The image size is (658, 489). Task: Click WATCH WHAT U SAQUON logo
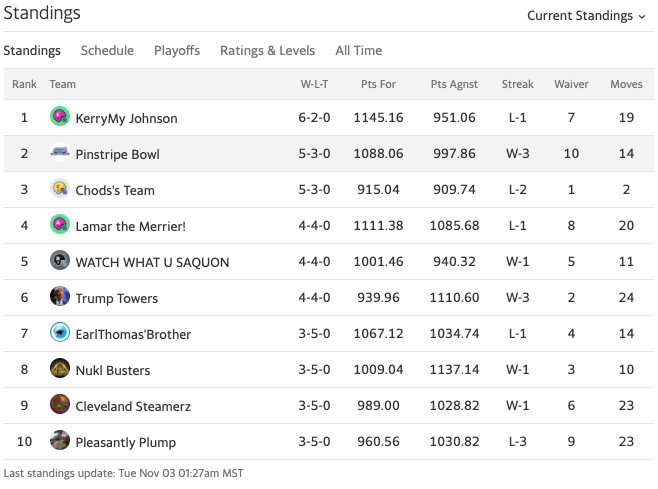(60, 261)
